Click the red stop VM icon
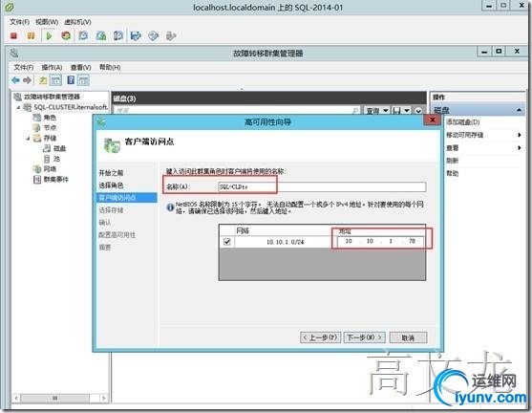The image size is (532, 413). click(13, 35)
